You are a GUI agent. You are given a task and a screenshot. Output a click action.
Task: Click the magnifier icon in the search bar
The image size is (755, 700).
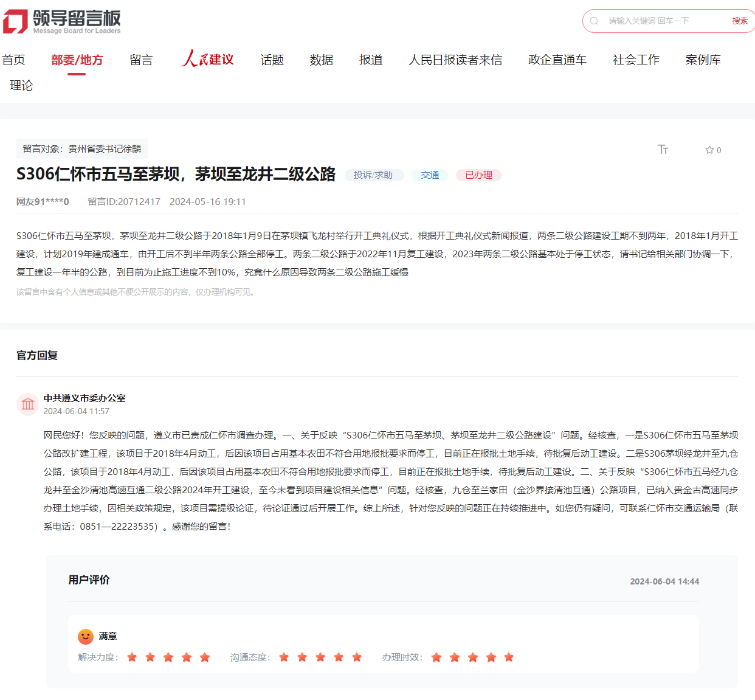pos(594,21)
